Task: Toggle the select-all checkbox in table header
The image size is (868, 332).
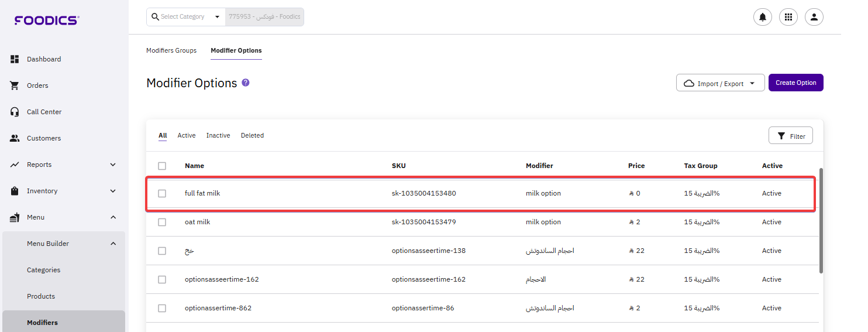Action: click(x=162, y=166)
